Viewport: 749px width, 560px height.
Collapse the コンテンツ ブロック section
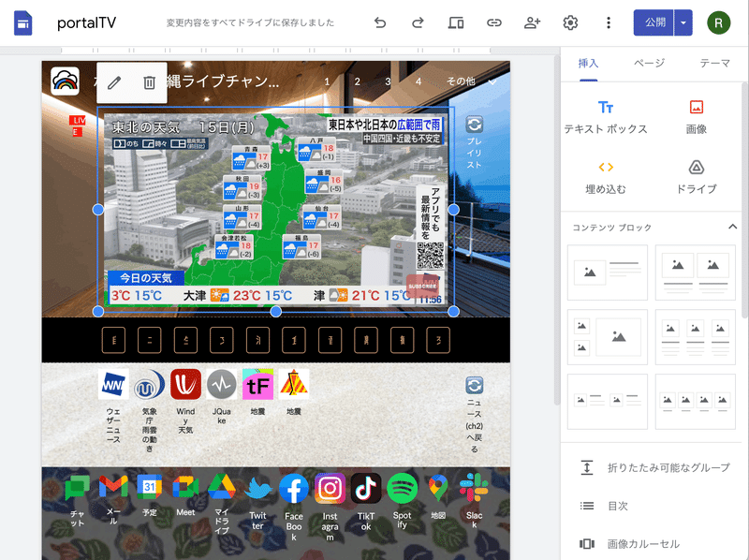tap(732, 227)
